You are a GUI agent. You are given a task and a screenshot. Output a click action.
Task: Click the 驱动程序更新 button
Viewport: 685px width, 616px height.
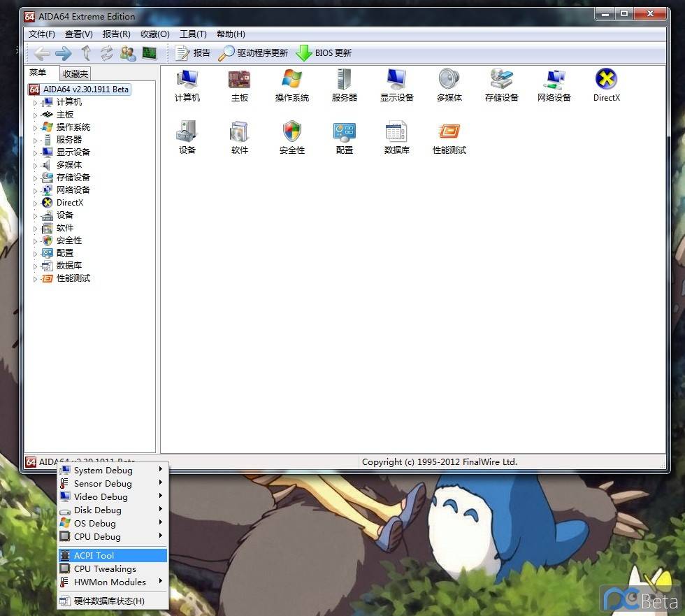coord(253,53)
